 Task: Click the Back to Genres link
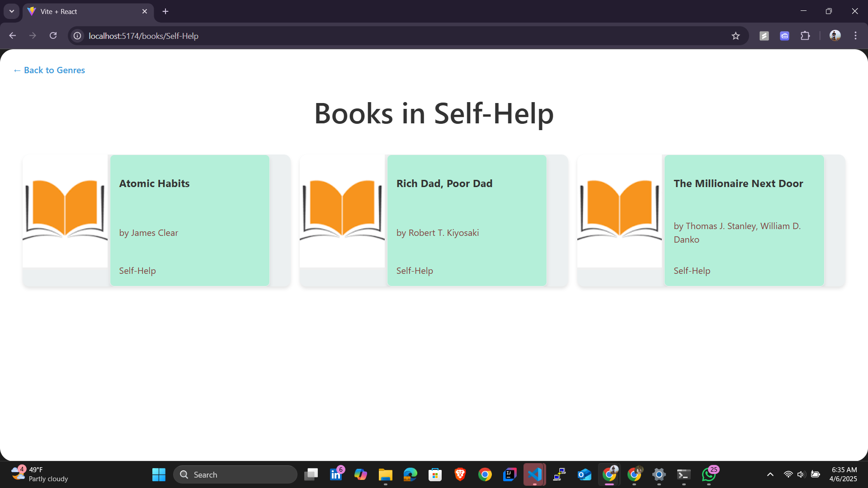pyautogui.click(x=49, y=70)
